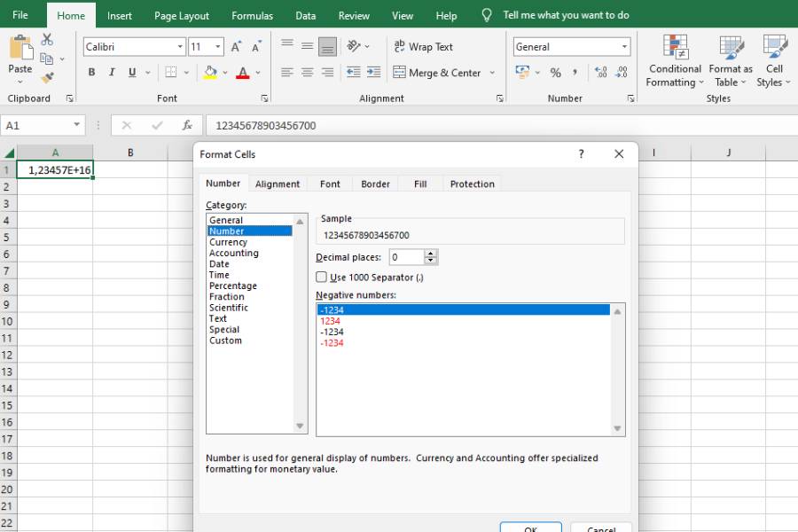This screenshot has width=798, height=532.
Task: Align text to middle
Action: coord(307,47)
